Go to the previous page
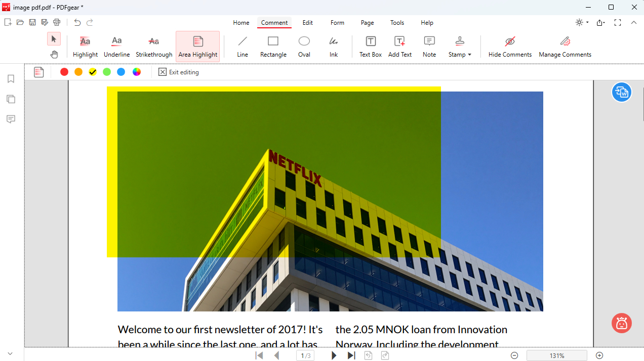The height and width of the screenshot is (361, 644). pyautogui.click(x=277, y=355)
